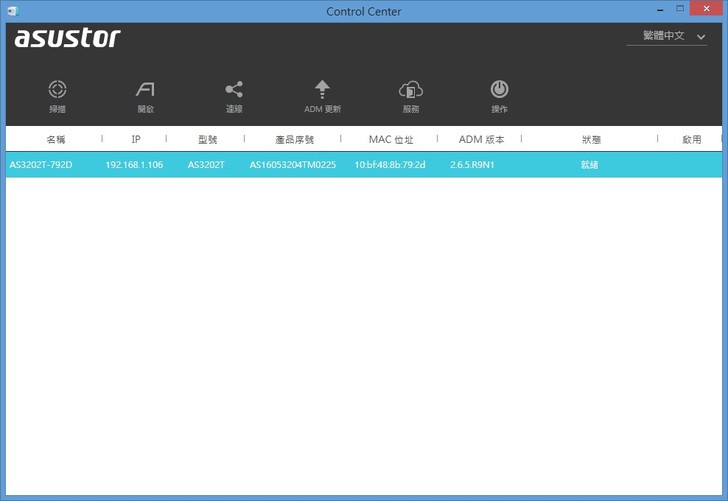Sort by the 產品序號 column header
The image size is (728, 501).
[294, 139]
